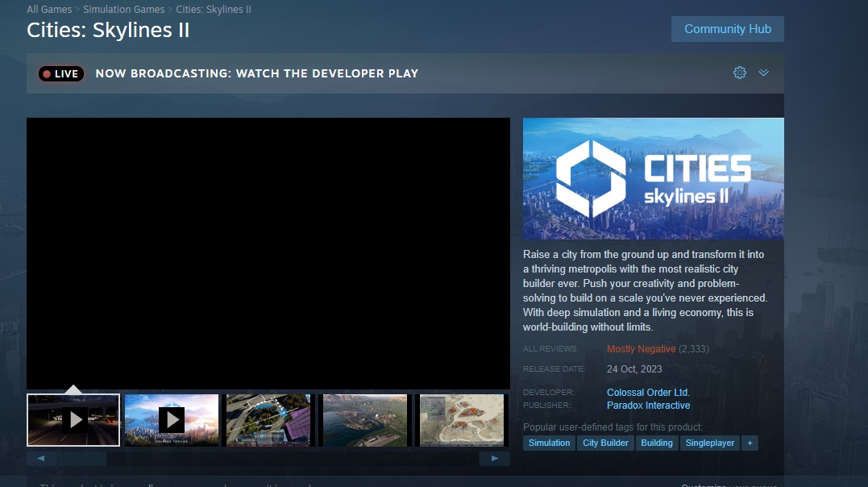868x487 pixels.
Task: Click the main black video player area
Action: click(268, 253)
